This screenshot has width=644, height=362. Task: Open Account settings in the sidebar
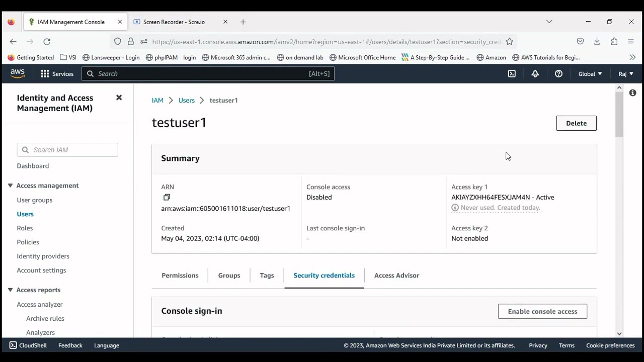[41, 270]
